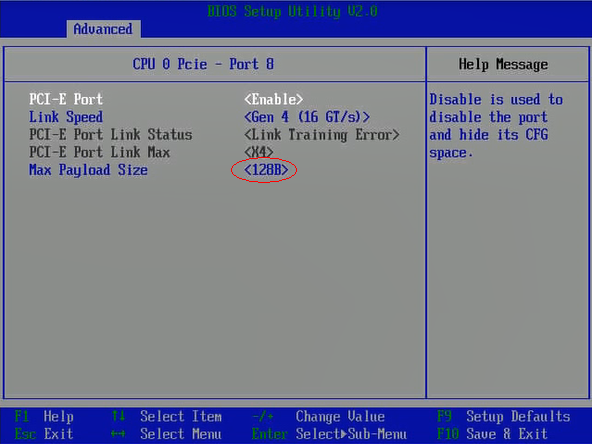Screen dimensions: 592x444
Task: Click the PCI-E Port Link Max label
Action: (x=100, y=152)
